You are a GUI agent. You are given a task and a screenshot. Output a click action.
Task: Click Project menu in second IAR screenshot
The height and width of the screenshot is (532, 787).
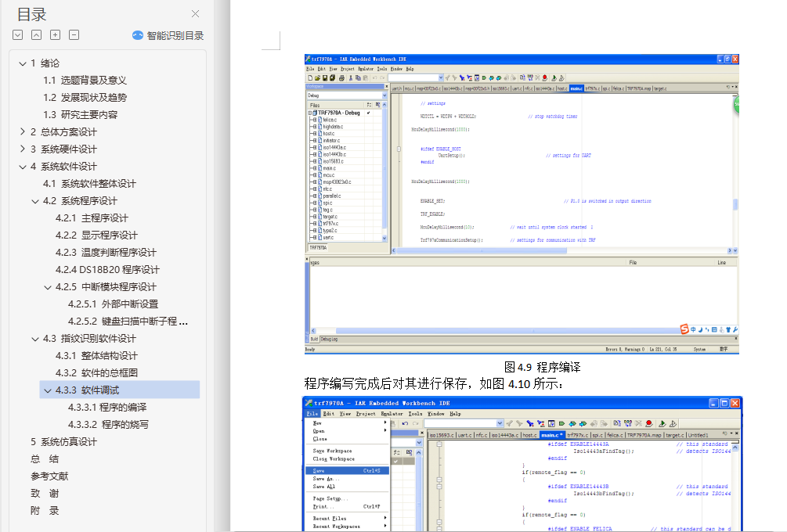(x=366, y=414)
